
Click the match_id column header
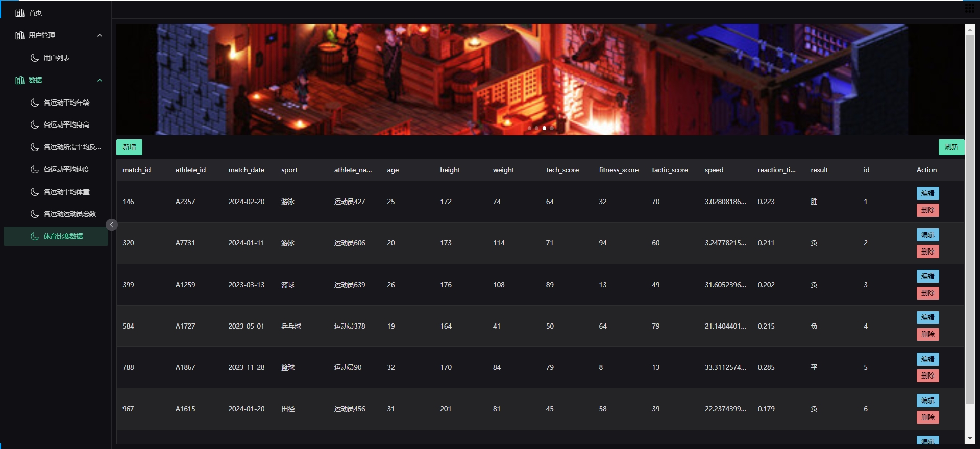[136, 170]
